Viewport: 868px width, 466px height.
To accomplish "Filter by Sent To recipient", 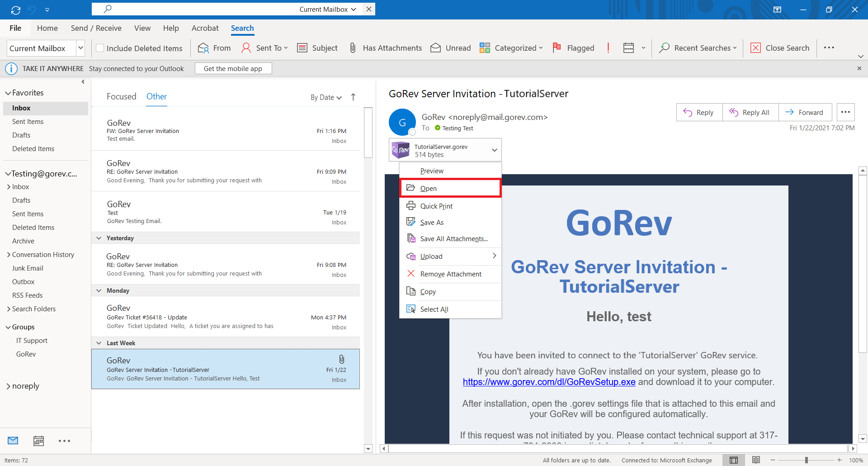I will point(265,48).
